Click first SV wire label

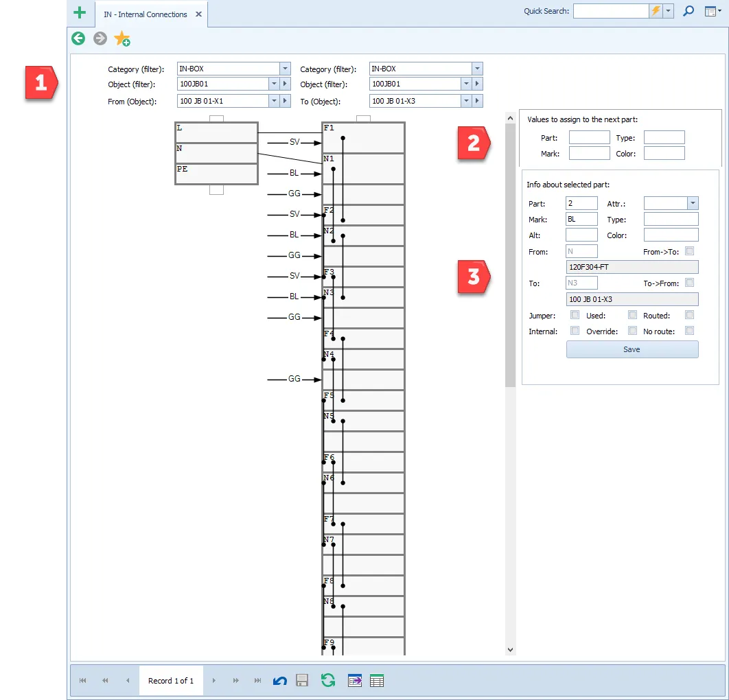tap(294, 142)
